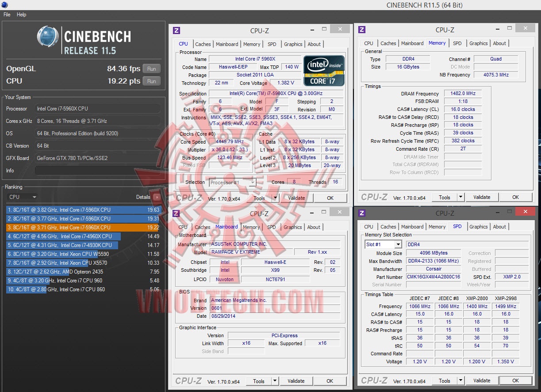Switch to Caches tab in Memory window
The height and width of the screenshot is (392, 541).
pyautogui.click(x=388, y=43)
